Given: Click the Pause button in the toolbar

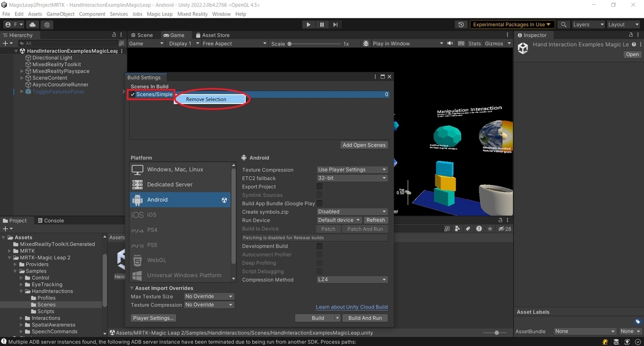Looking at the screenshot, I should coord(322,25).
